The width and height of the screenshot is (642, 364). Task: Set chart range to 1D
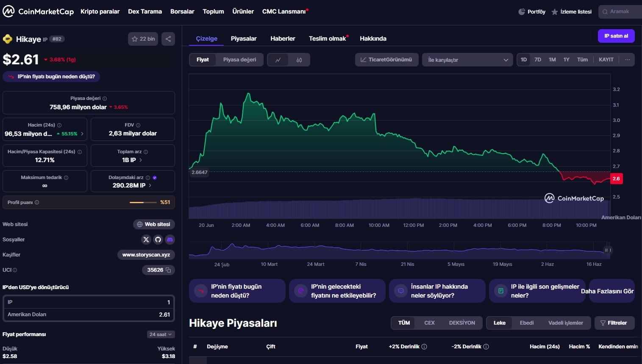524,60
